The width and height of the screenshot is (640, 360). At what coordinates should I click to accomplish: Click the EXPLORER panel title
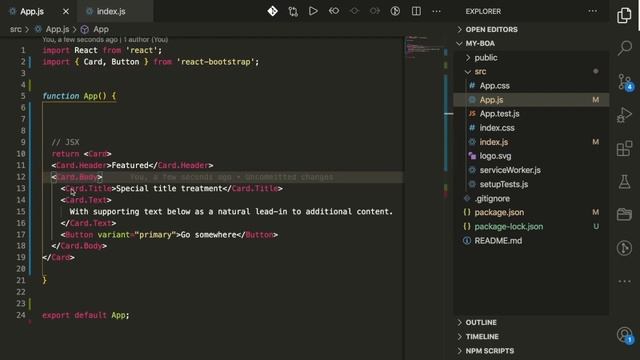(x=483, y=11)
